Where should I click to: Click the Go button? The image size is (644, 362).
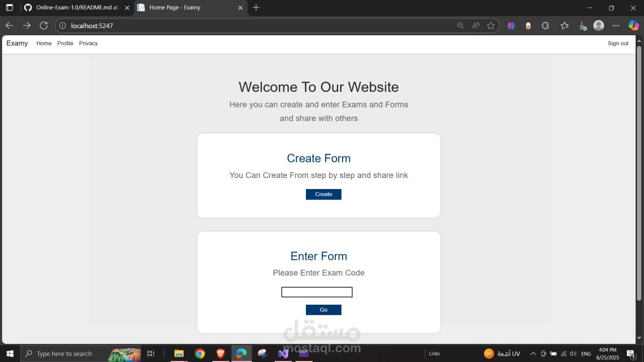pyautogui.click(x=324, y=310)
